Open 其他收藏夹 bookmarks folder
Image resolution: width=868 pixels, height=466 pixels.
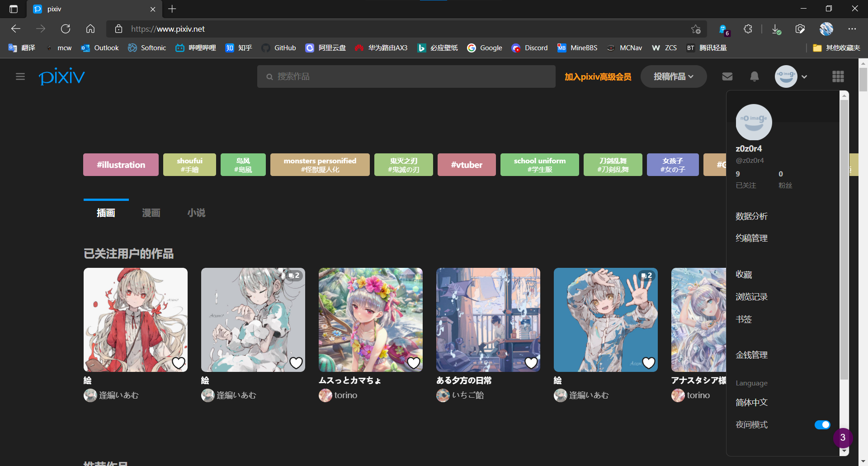(x=836, y=48)
